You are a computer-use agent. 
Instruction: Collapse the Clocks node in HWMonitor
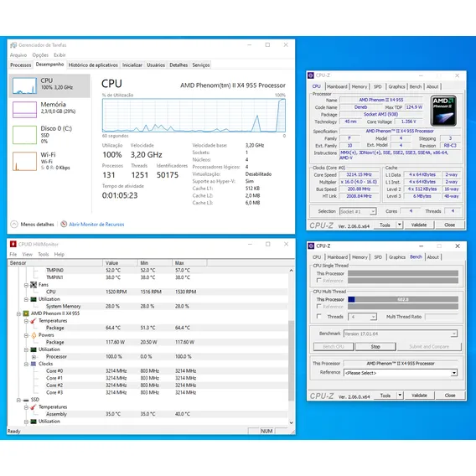tap(26, 364)
